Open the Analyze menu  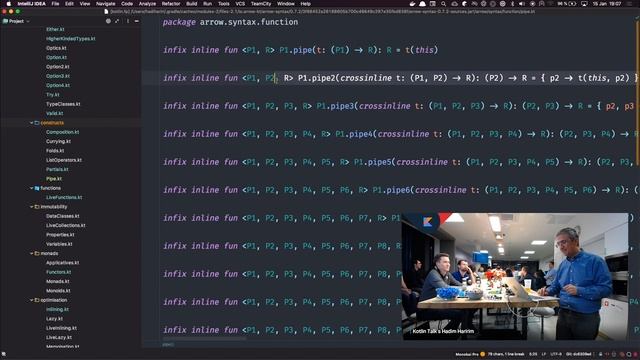click(x=147, y=4)
